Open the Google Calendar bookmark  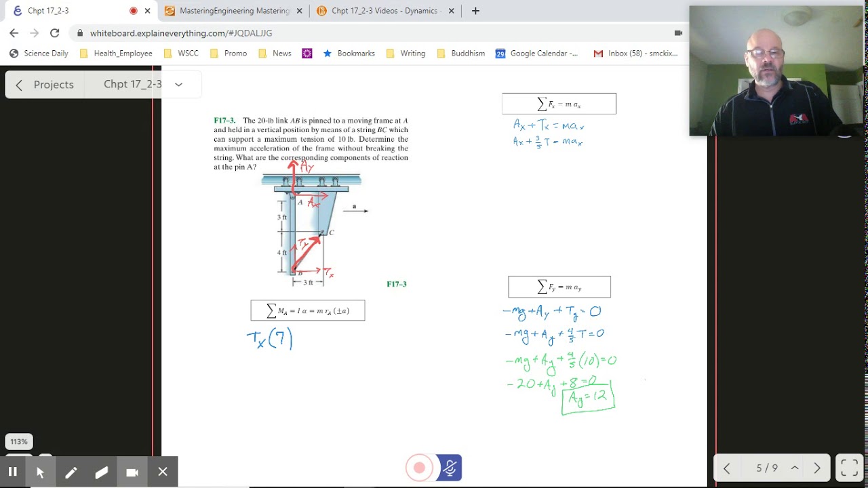click(537, 53)
